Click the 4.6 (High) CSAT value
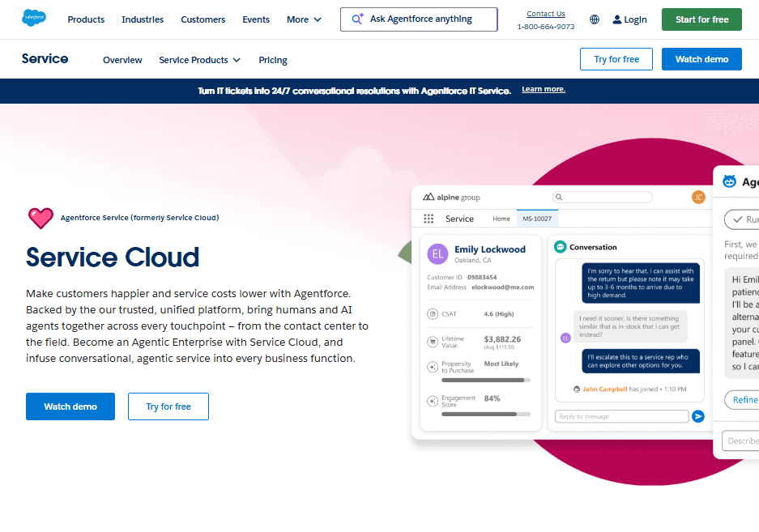 (x=499, y=313)
